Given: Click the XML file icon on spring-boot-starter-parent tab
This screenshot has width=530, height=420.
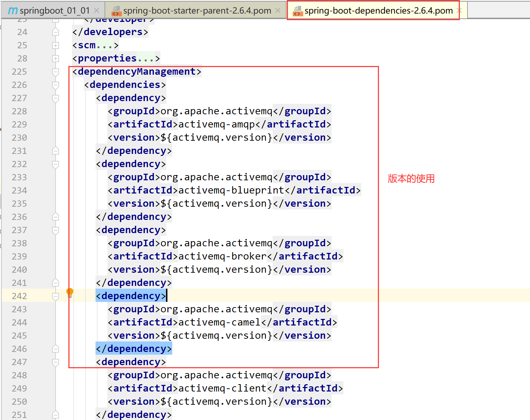Looking at the screenshot, I should tap(116, 11).
